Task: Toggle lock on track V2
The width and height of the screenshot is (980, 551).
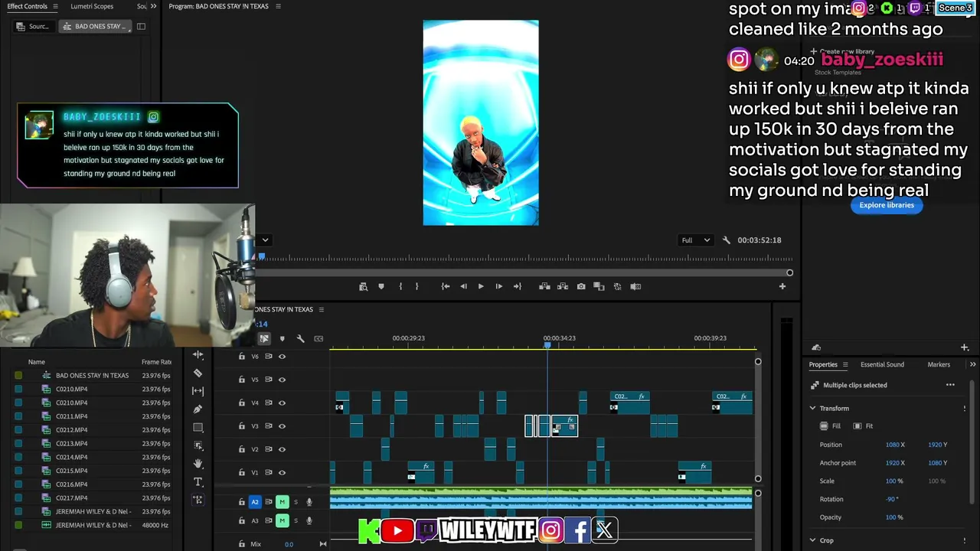Action: pyautogui.click(x=242, y=449)
